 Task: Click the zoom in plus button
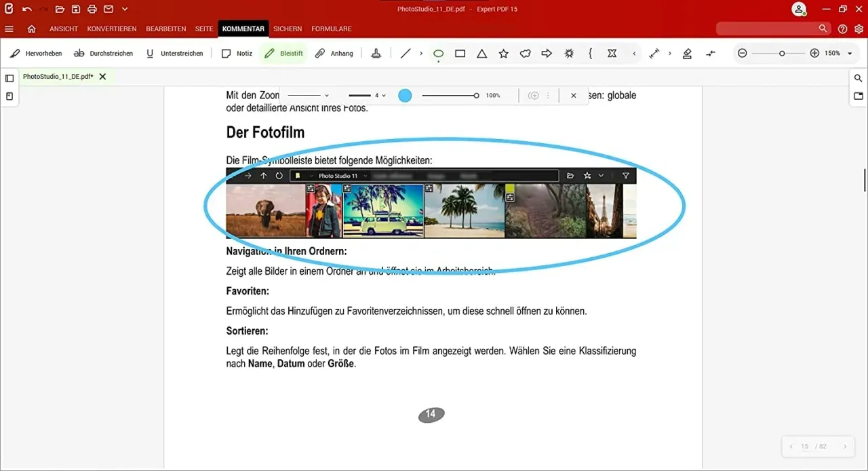tap(814, 54)
